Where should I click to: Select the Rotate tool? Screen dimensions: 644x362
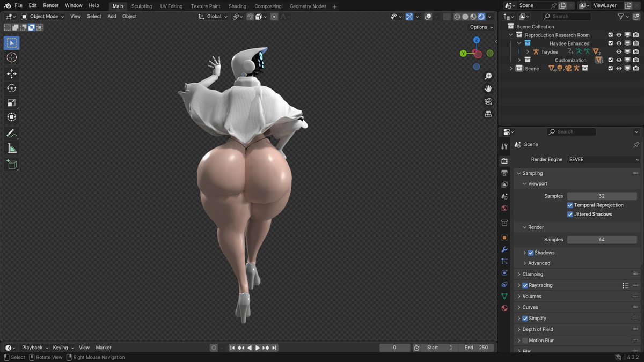pos(12,88)
